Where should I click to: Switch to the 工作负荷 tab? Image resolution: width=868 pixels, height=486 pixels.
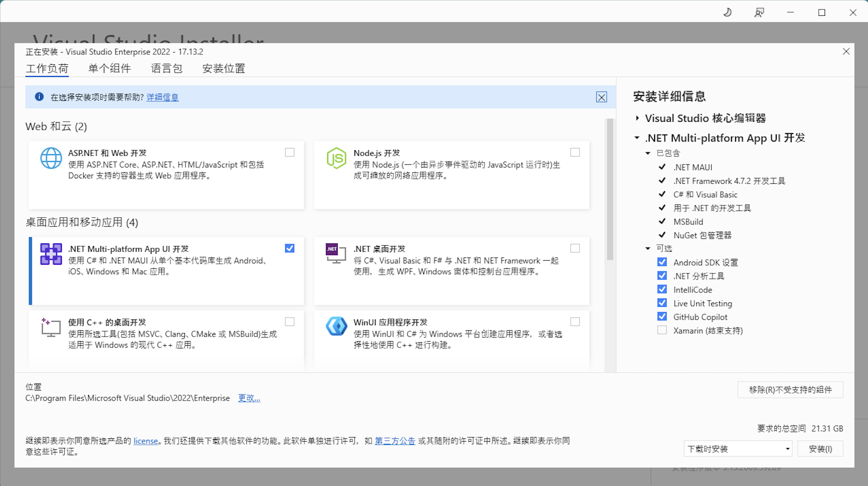[47, 68]
